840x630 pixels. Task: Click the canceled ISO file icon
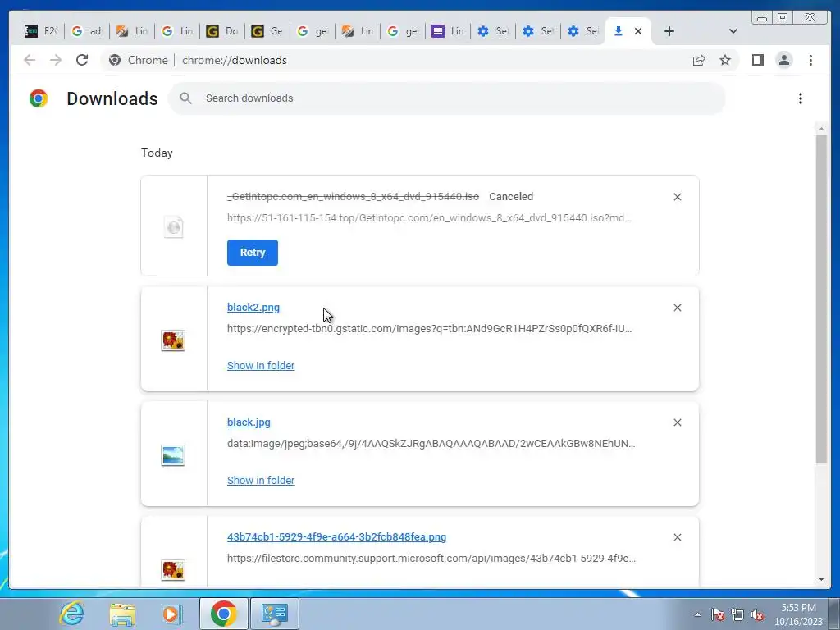click(173, 226)
